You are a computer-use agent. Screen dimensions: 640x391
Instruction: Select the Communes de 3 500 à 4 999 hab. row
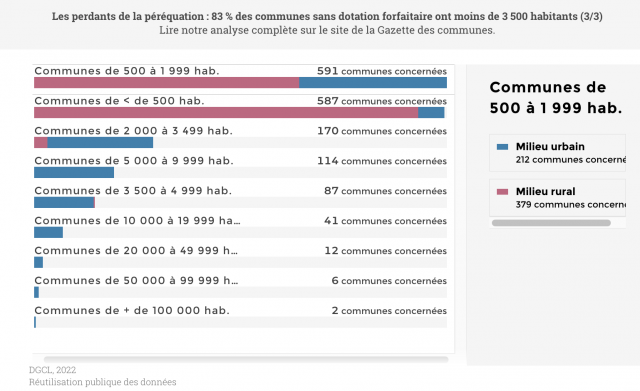[240, 197]
